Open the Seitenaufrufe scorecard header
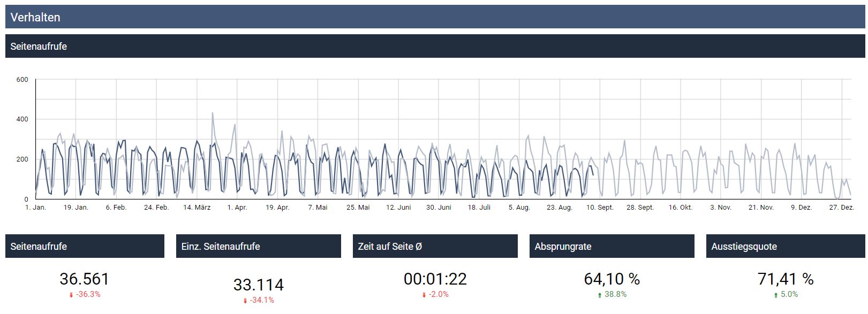 click(x=85, y=247)
